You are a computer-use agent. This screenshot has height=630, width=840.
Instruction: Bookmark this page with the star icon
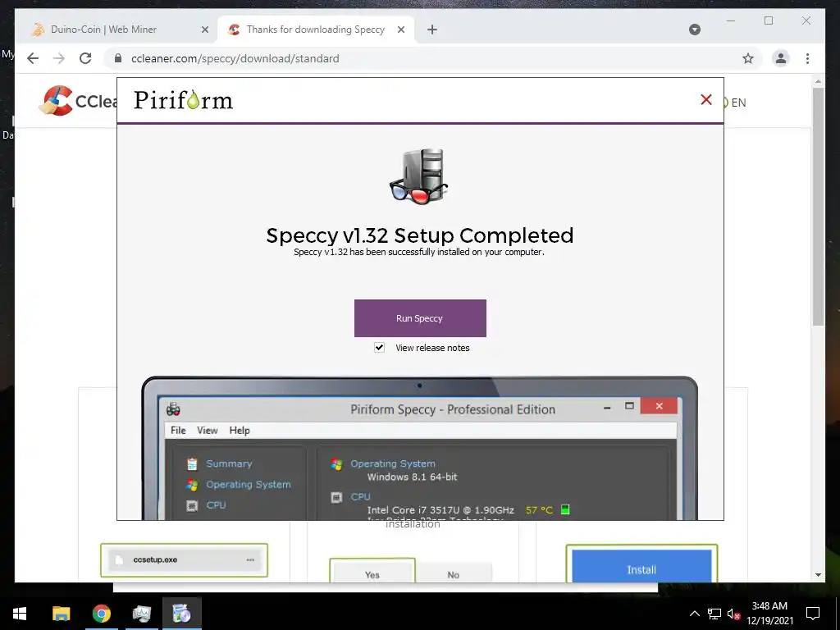(748, 58)
